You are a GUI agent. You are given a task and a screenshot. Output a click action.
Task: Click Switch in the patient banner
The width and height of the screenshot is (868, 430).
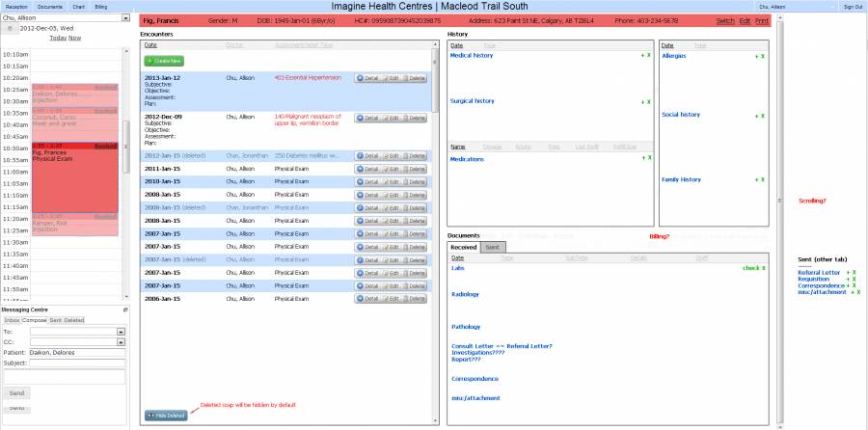coord(725,20)
